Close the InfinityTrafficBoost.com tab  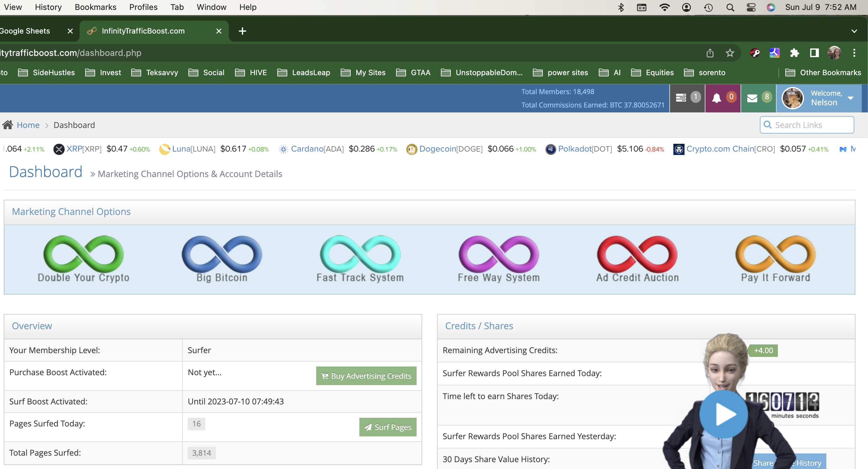click(219, 31)
